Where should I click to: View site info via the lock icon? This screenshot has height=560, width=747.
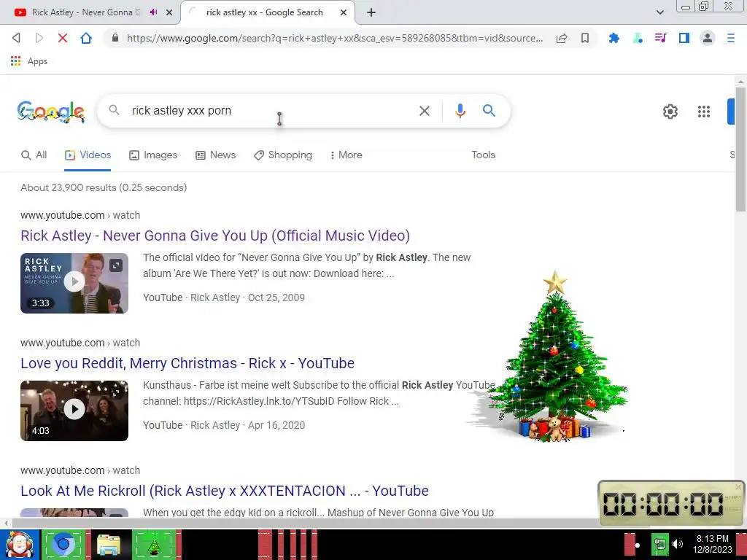pos(115,38)
